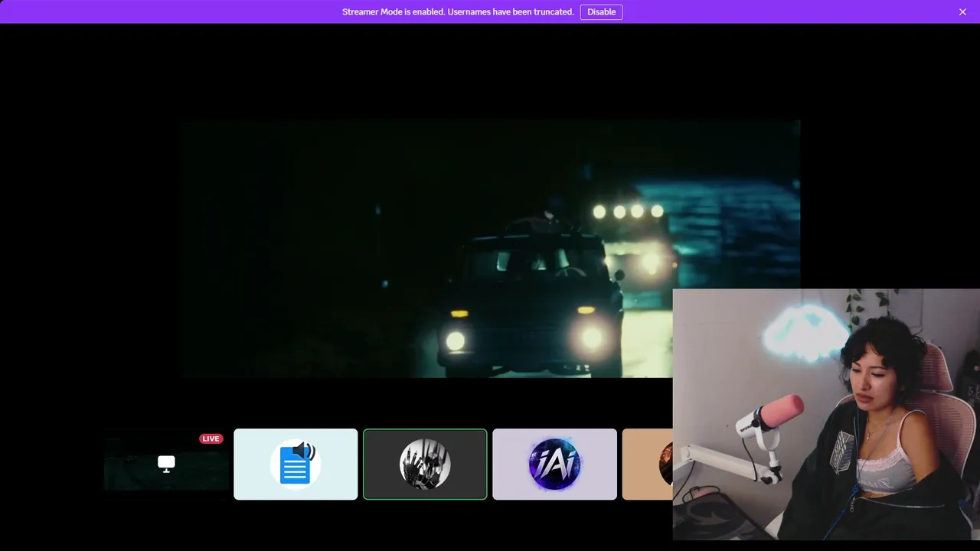Dismiss the Streamer Mode banner with the X
Image resolution: width=980 pixels, height=551 pixels.
(962, 11)
